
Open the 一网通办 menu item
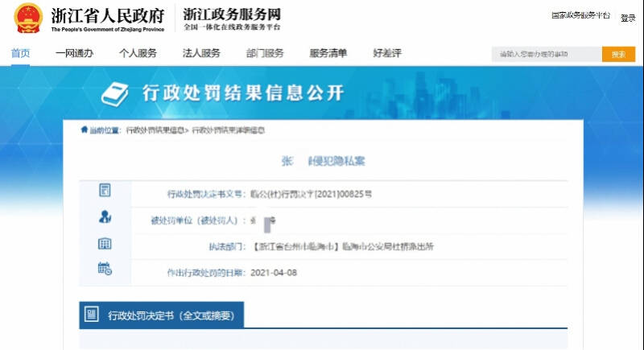tap(74, 54)
